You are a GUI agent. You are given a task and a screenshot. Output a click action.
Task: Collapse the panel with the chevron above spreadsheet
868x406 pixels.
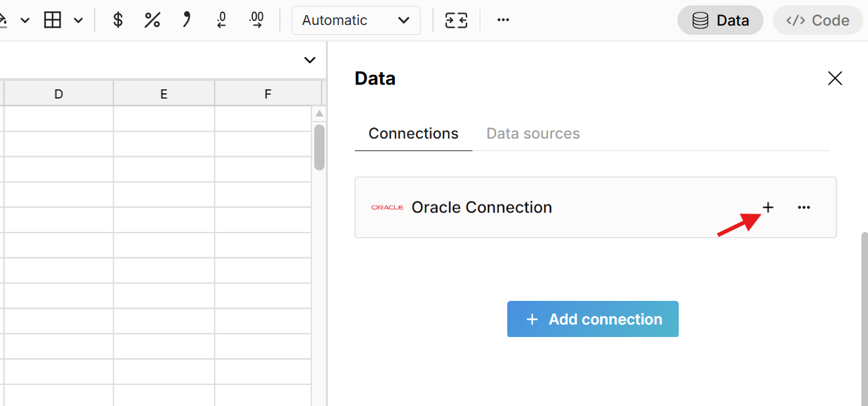coord(309,59)
